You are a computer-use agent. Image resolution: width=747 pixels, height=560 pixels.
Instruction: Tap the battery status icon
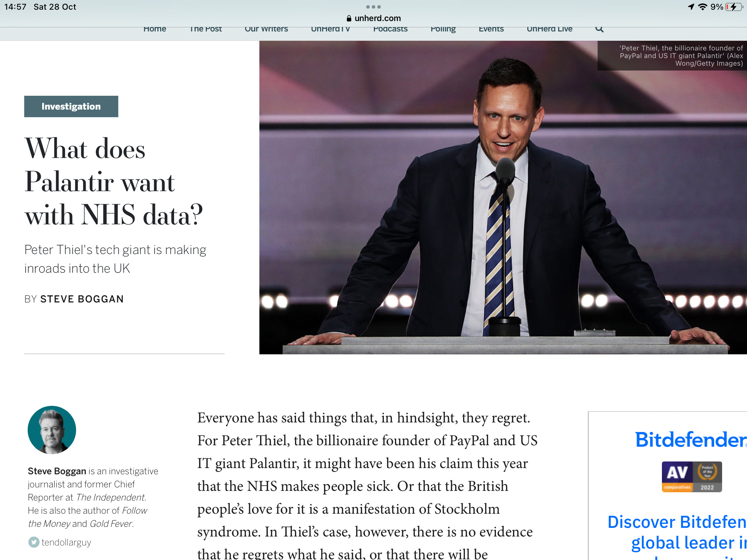point(734,7)
